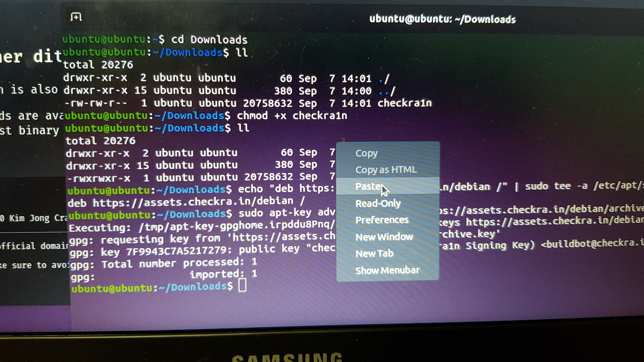The width and height of the screenshot is (644, 362).
Task: Select Copy as HTML menu entry
Action: coord(386,170)
